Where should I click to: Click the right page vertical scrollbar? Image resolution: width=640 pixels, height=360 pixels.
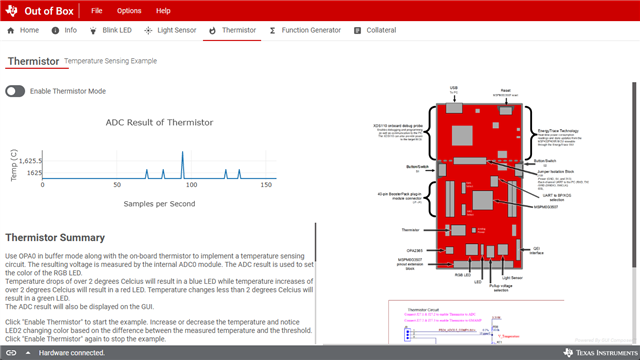click(634, 176)
